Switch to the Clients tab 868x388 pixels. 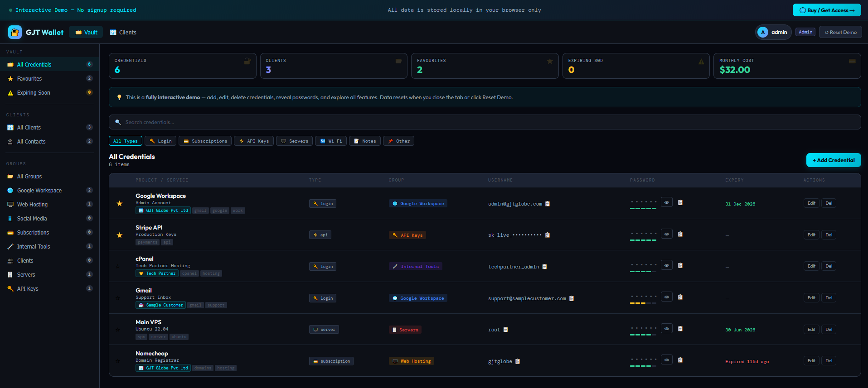tap(123, 32)
